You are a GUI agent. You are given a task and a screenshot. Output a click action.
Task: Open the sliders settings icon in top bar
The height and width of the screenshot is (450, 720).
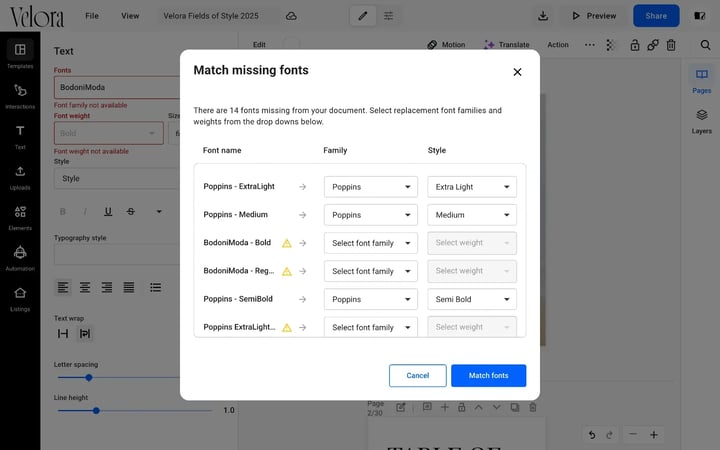[388, 16]
